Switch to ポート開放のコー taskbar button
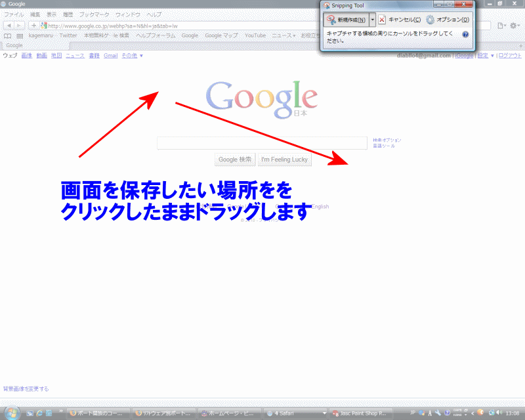 pos(98,413)
